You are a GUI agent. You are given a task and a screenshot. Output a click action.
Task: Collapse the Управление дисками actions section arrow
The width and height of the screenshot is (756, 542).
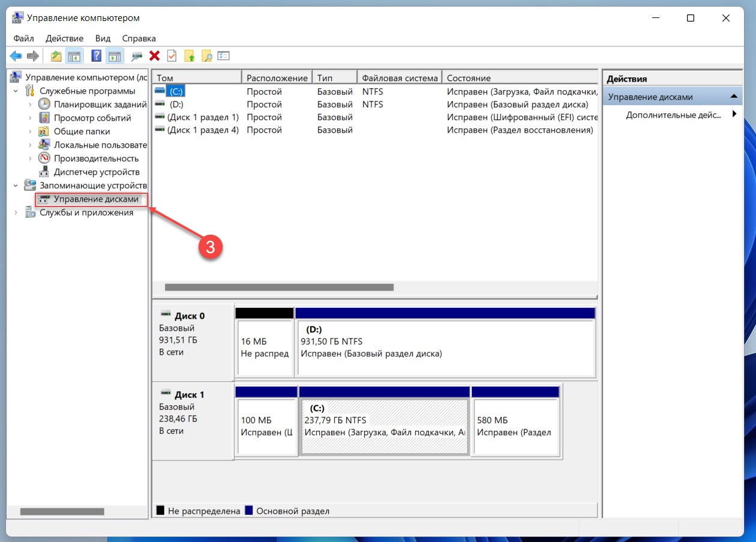point(733,97)
